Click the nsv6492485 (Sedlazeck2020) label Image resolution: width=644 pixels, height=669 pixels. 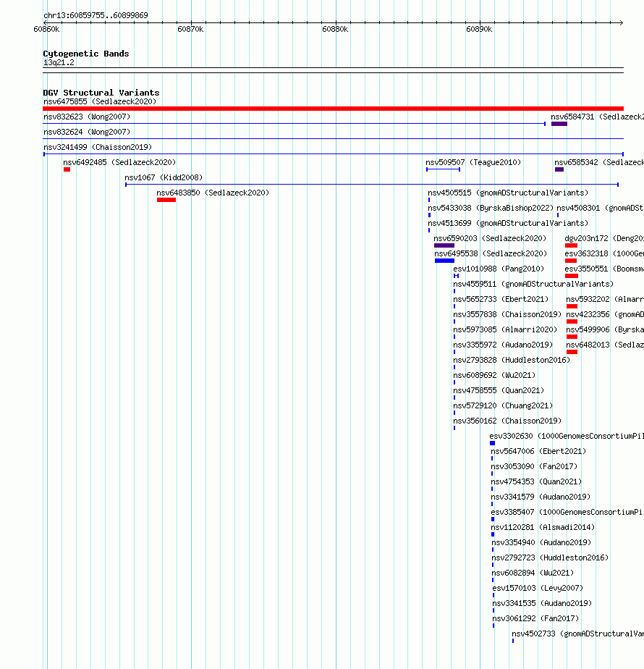coord(119,163)
